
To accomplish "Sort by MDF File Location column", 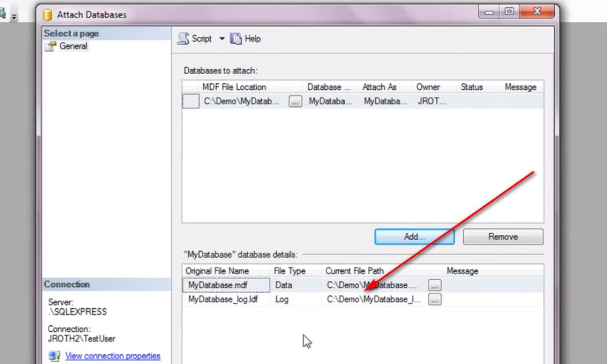I will (x=234, y=87).
